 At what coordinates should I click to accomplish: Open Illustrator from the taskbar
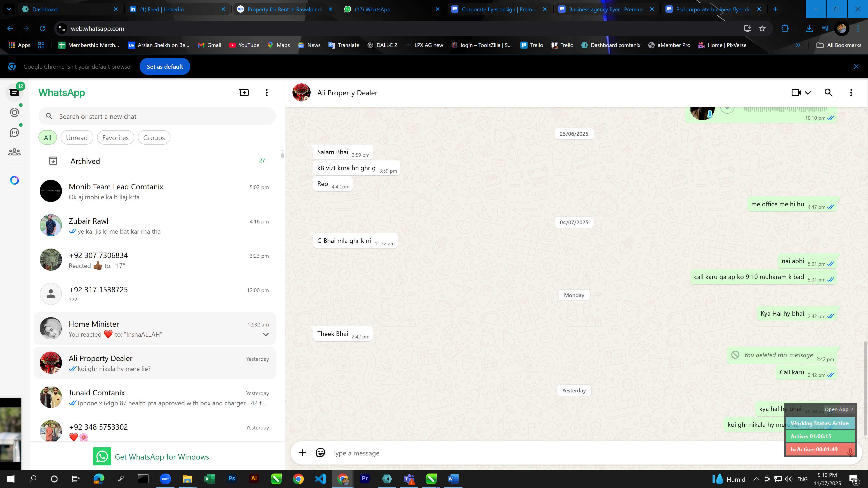pos(254,479)
